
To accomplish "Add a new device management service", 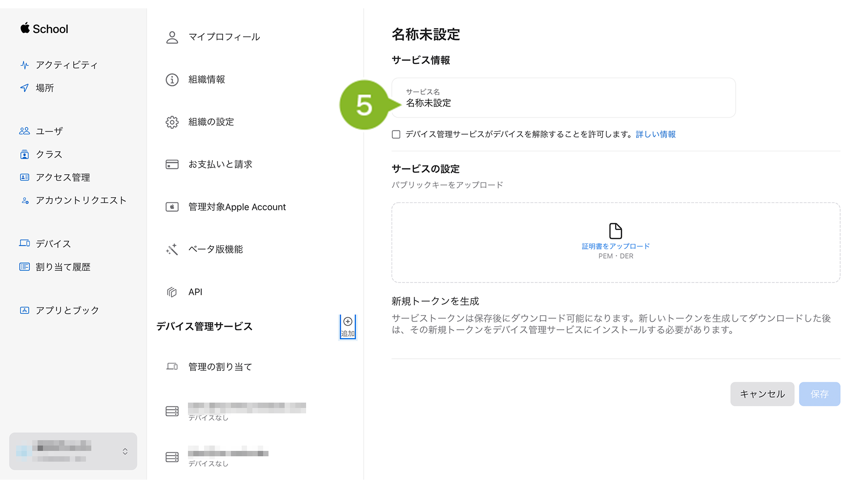I will pyautogui.click(x=348, y=326).
